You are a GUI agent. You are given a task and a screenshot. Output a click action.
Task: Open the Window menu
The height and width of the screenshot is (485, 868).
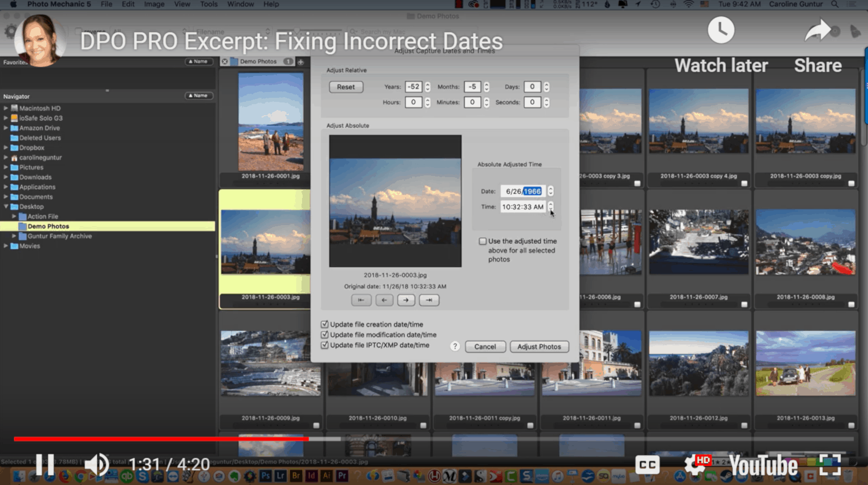tap(241, 4)
